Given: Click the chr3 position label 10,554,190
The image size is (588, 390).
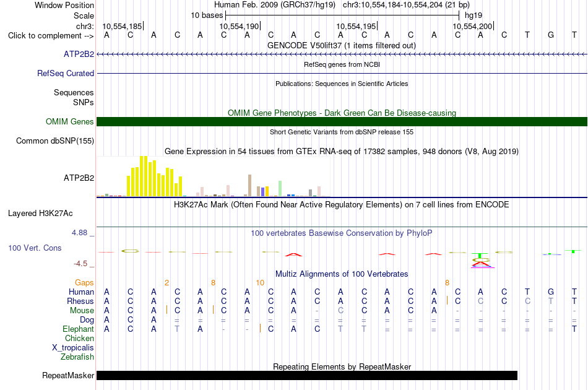Looking at the screenshot, I should tap(240, 26).
